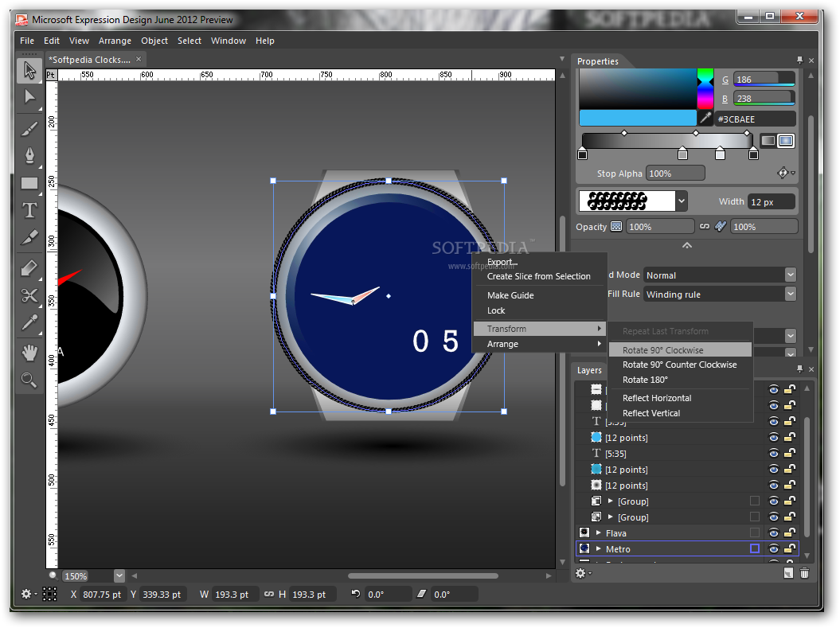Open the 150% zoom level dropdown
Viewport: 840px width, 628px height.
coord(119,576)
